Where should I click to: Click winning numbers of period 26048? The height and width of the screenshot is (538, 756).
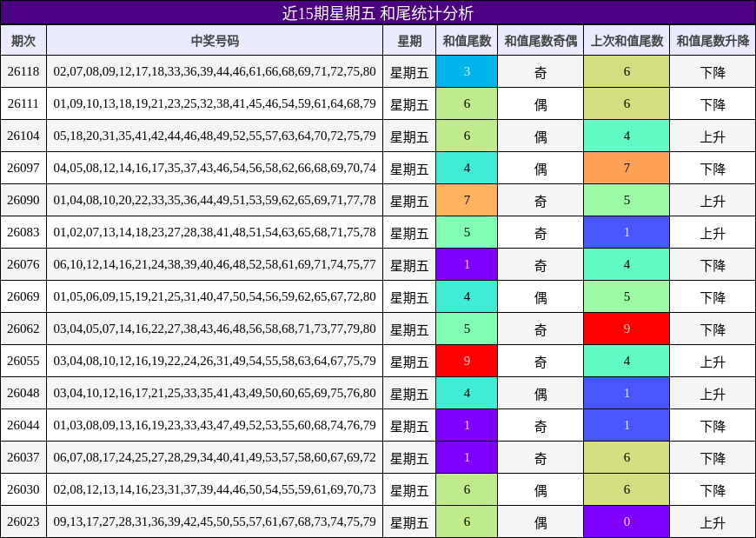click(x=215, y=393)
